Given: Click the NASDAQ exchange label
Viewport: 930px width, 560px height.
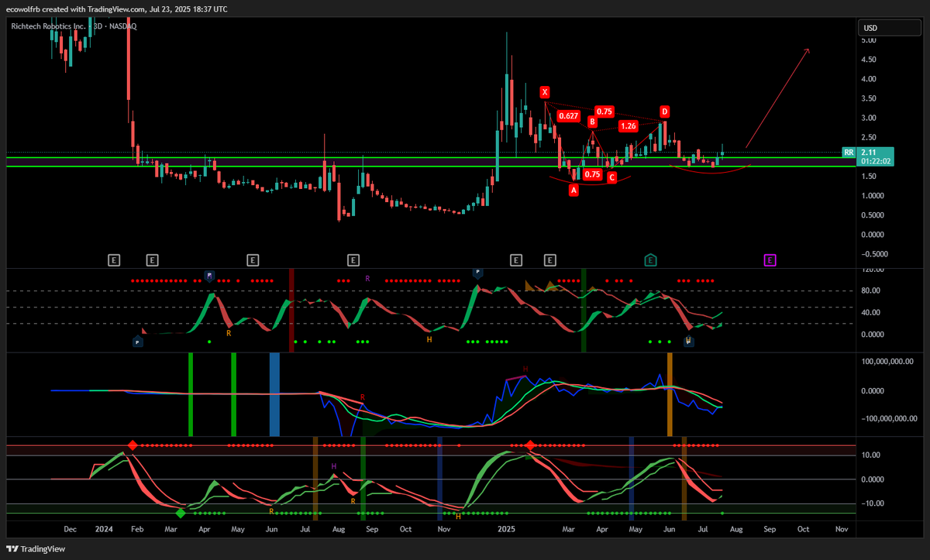Looking at the screenshot, I should (122, 26).
